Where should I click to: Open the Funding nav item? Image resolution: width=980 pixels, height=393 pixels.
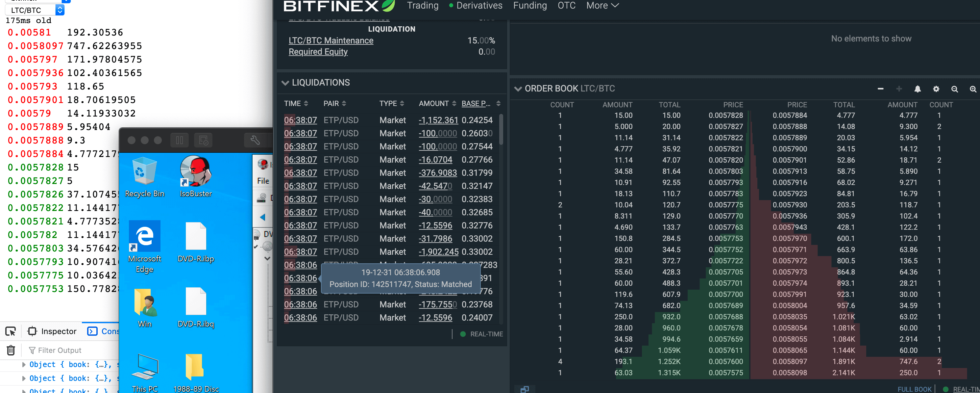pos(530,5)
